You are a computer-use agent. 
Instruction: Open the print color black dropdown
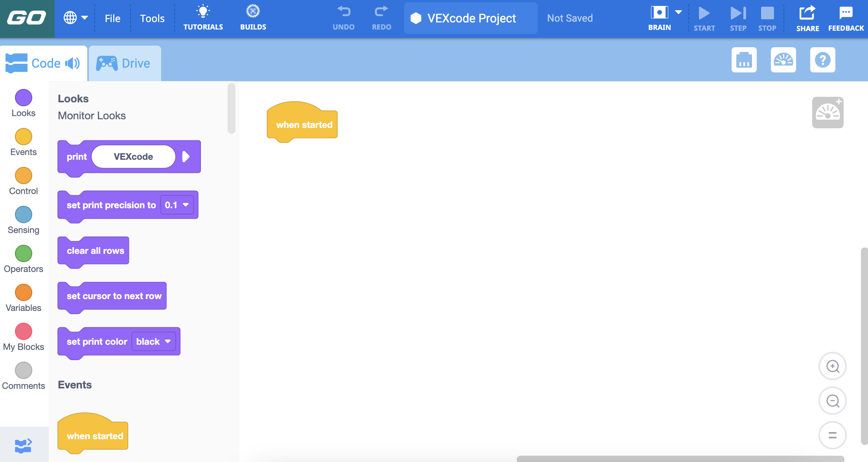click(153, 342)
